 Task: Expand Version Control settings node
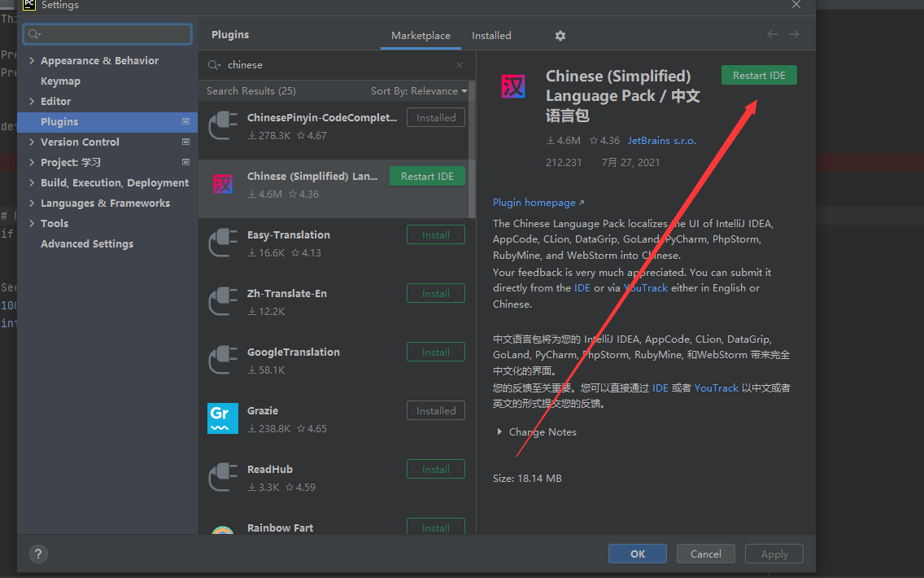coord(32,142)
